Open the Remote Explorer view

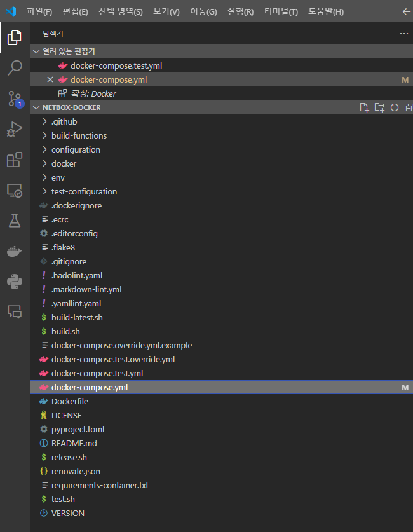click(14, 190)
